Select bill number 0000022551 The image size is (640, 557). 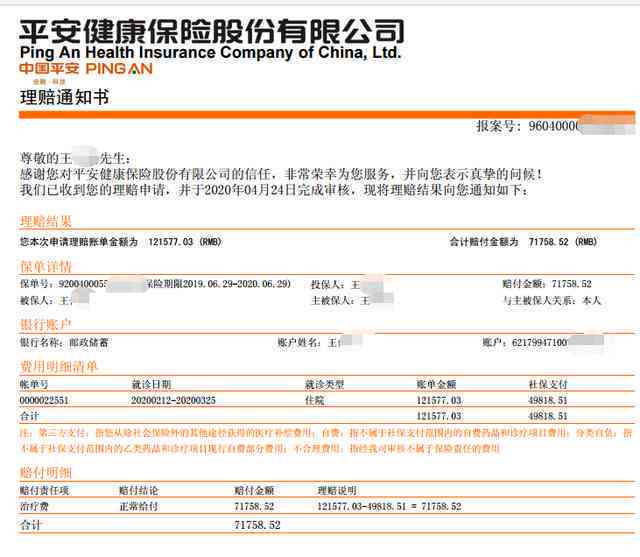pos(44,400)
